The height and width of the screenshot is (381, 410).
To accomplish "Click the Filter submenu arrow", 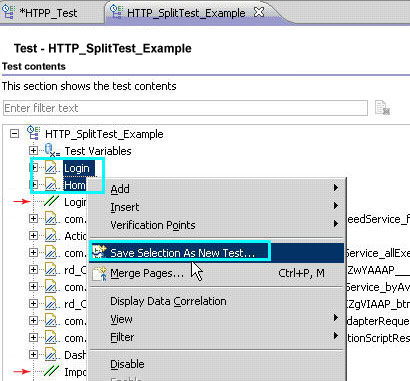I will (x=336, y=336).
